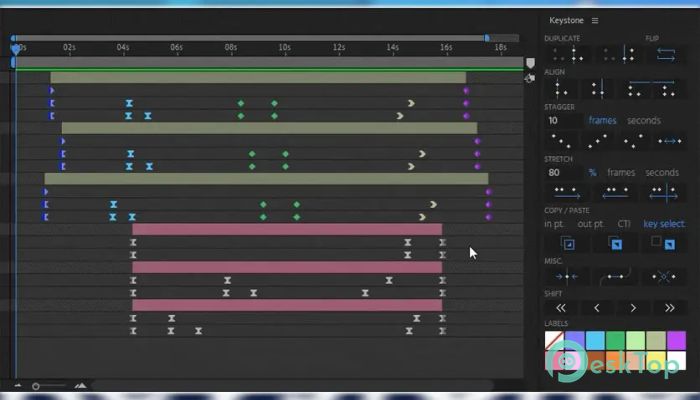Click the 04s mark on the time ruler
The image size is (700, 400).
[x=123, y=47]
